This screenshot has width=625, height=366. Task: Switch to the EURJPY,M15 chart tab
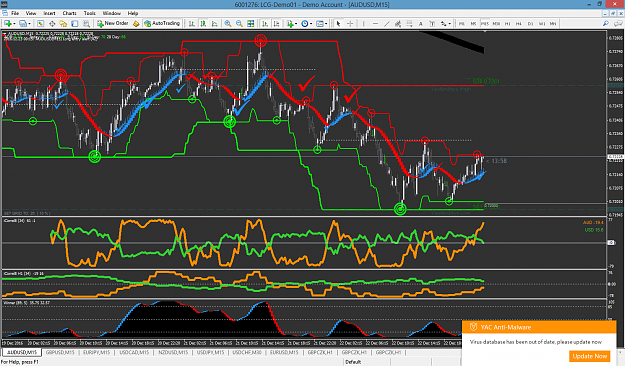click(x=96, y=353)
